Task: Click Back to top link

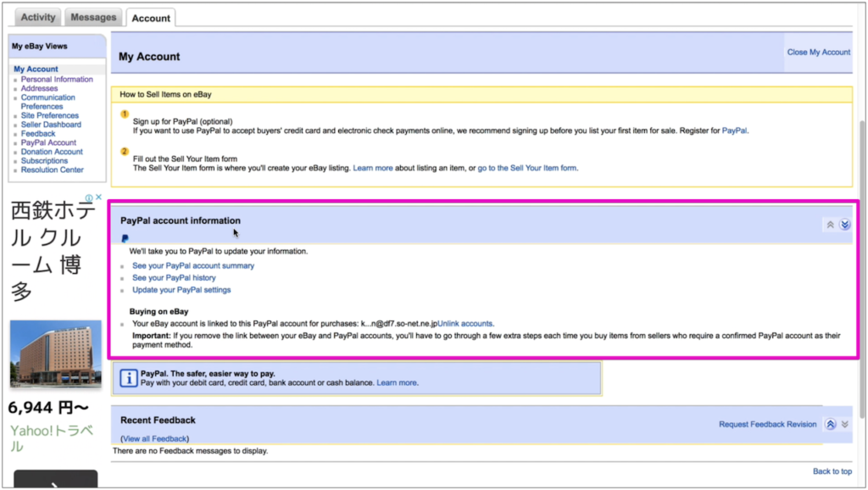Action: [x=832, y=471]
